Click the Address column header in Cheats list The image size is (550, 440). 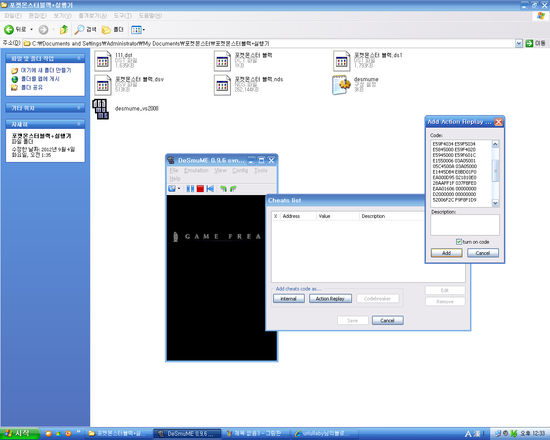click(298, 216)
